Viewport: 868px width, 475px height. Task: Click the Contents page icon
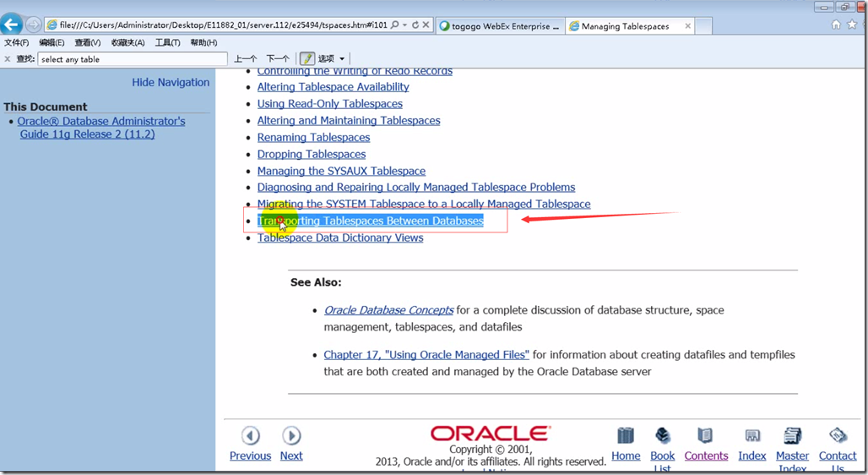(x=705, y=435)
